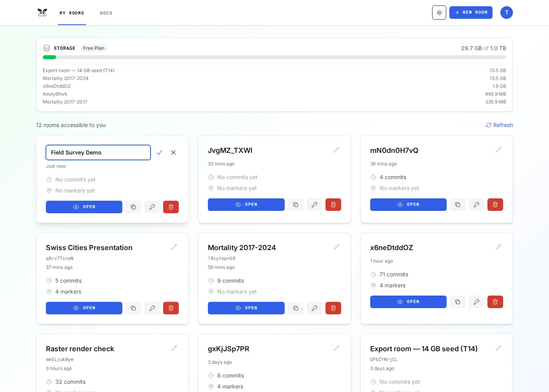
Task: Open key settings for Swiss Cities Presentation
Action: (152, 308)
